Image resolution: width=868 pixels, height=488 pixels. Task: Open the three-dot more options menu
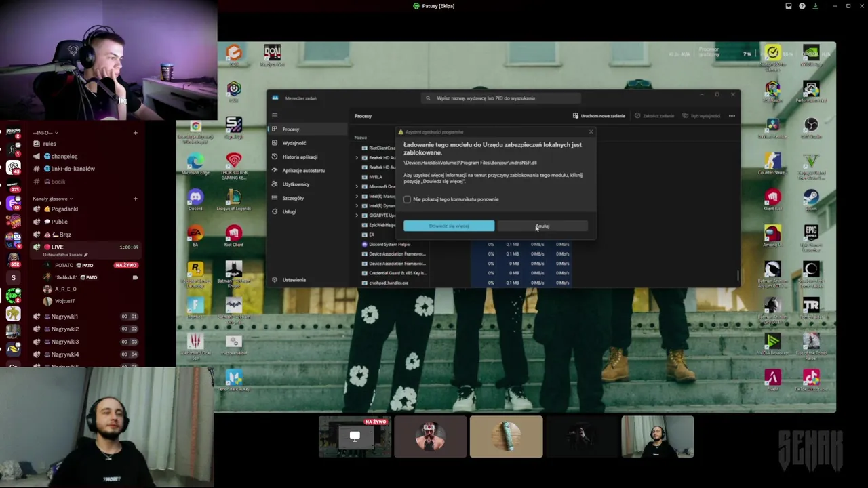click(732, 116)
